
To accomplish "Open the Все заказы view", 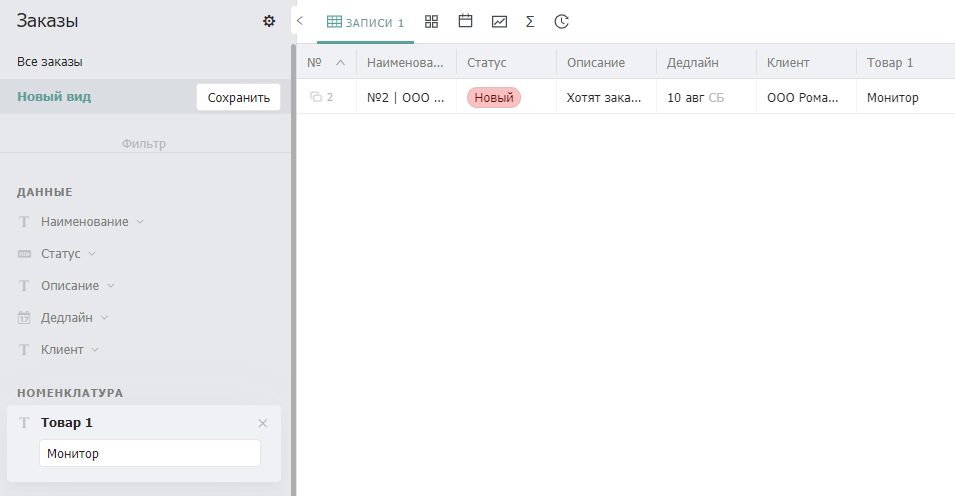I will click(x=50, y=62).
